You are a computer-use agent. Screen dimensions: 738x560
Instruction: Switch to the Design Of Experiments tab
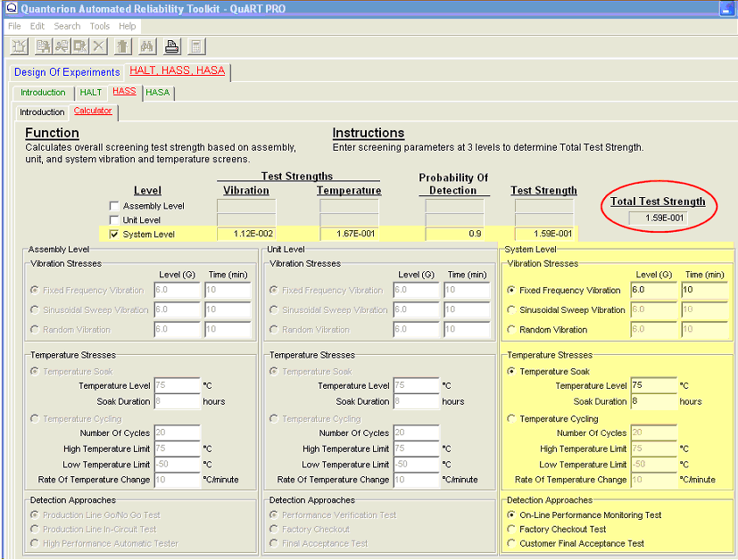point(67,72)
